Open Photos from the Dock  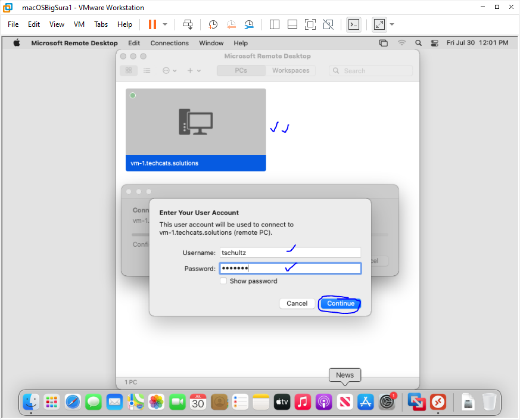click(156, 402)
